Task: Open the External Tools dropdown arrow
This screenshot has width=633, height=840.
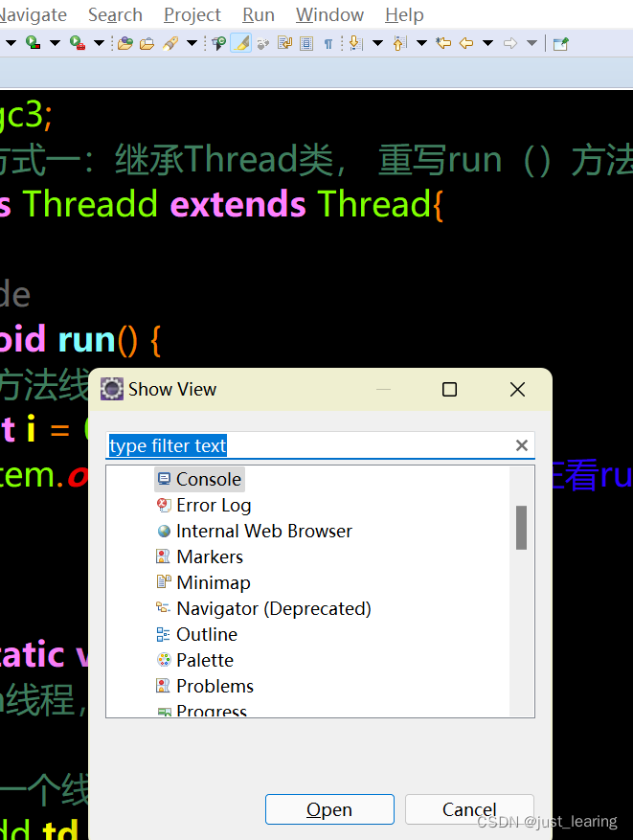Action: [99, 43]
